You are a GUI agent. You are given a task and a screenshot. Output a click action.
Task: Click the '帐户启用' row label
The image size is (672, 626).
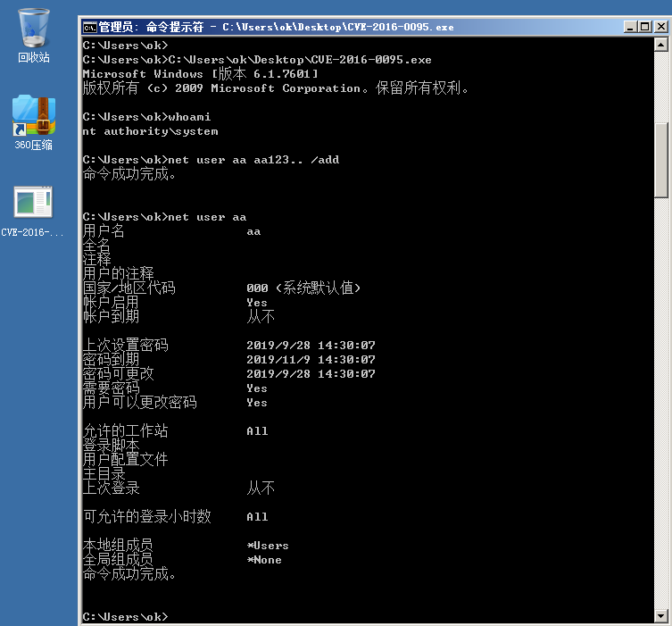(111, 302)
